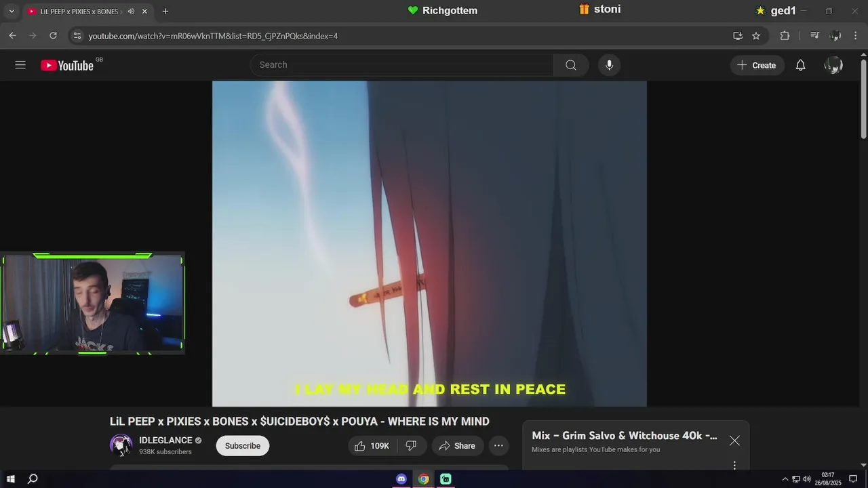
Task: Reload the current page
Action: point(53,36)
